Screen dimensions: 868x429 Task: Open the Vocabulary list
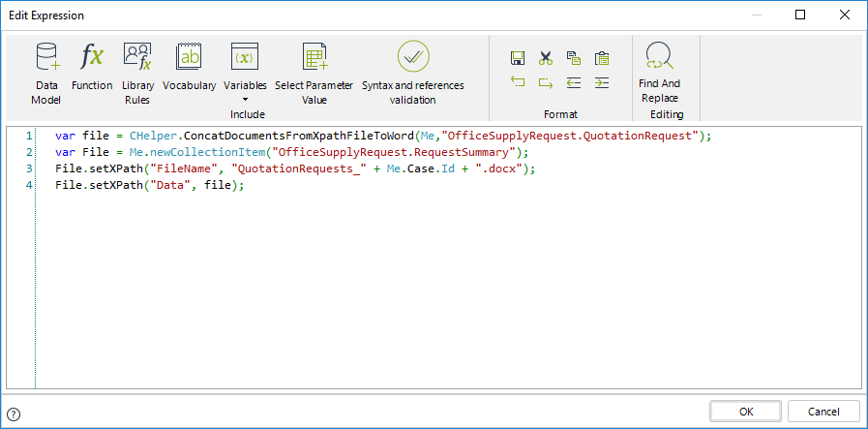point(189,66)
